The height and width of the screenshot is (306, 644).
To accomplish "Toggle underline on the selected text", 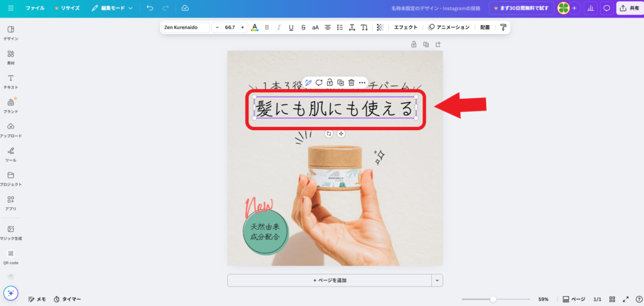I will tap(291, 28).
